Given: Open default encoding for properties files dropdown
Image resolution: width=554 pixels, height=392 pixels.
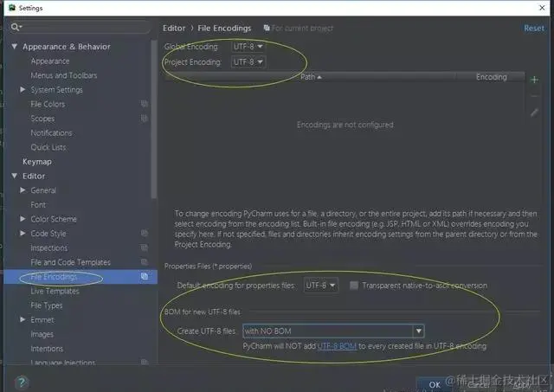Looking at the screenshot, I should click(321, 286).
